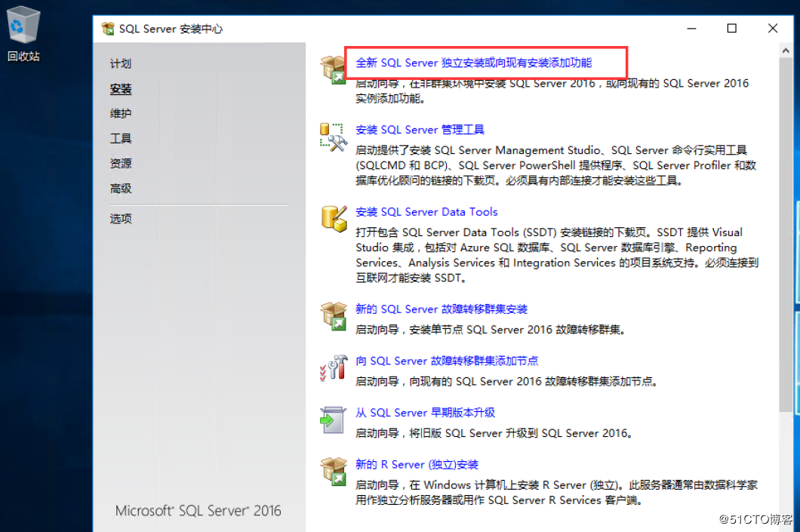Click the scrollbar up arrow in the content pane
Screen dimensions: 800x532
pyautogui.click(x=786, y=51)
